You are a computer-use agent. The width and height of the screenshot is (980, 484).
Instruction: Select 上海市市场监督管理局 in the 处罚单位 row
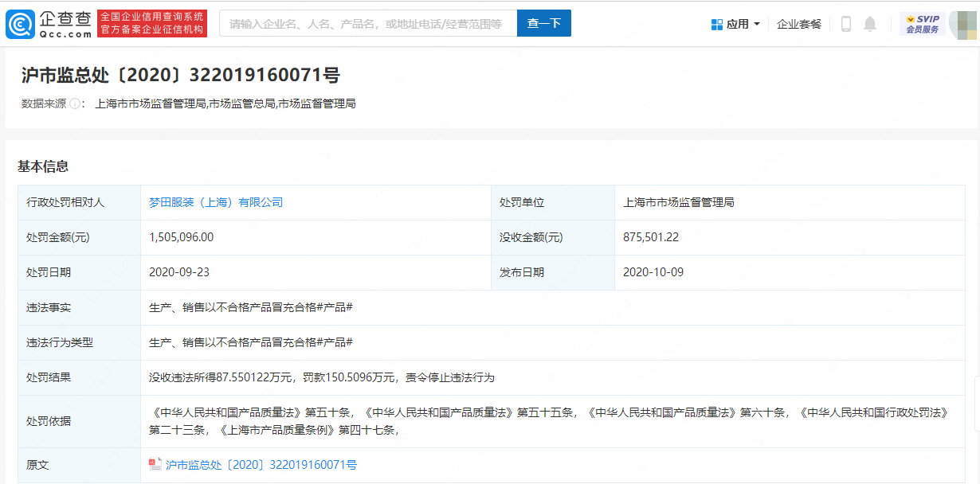[x=679, y=202]
